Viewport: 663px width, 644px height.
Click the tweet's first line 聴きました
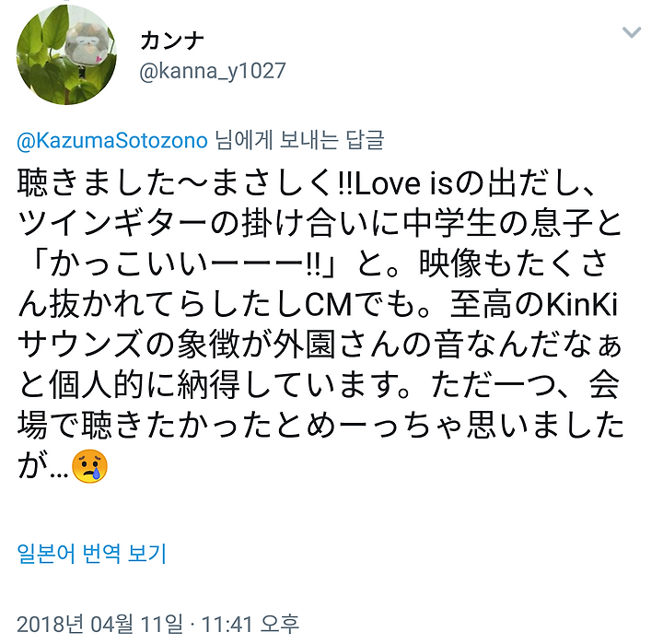(x=98, y=184)
